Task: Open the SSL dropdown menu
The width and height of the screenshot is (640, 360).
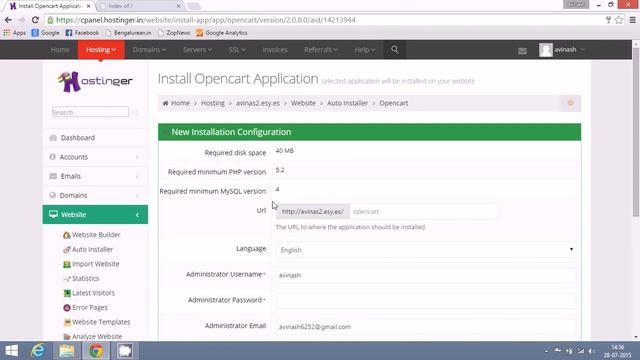Action: click(x=237, y=49)
